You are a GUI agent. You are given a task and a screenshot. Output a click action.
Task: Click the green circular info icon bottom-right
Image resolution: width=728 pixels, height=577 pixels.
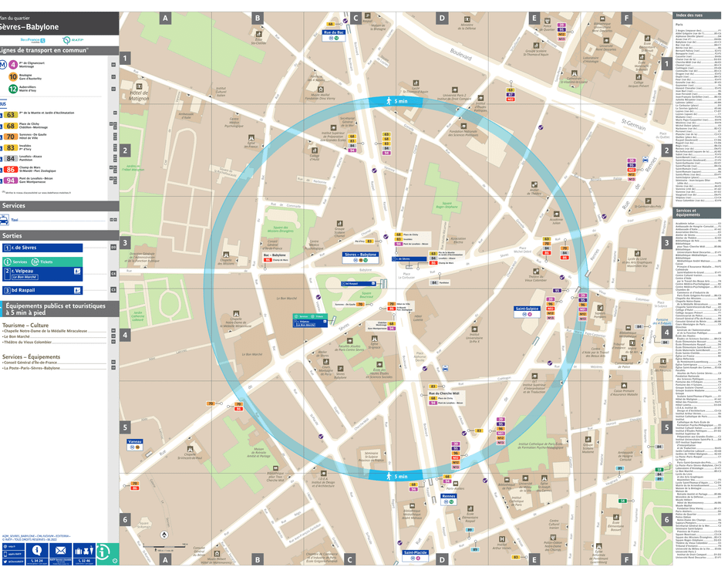tap(103, 552)
